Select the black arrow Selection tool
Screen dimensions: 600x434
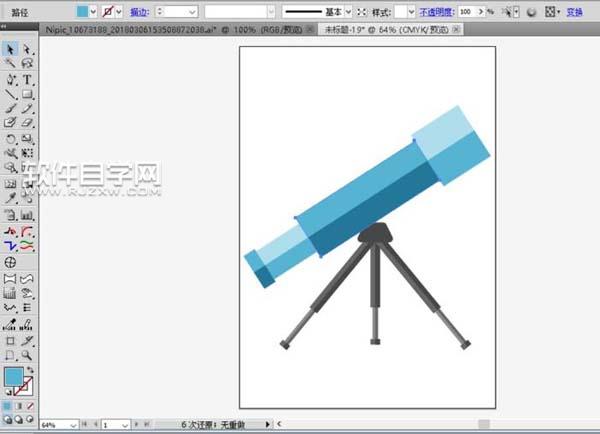[10, 49]
